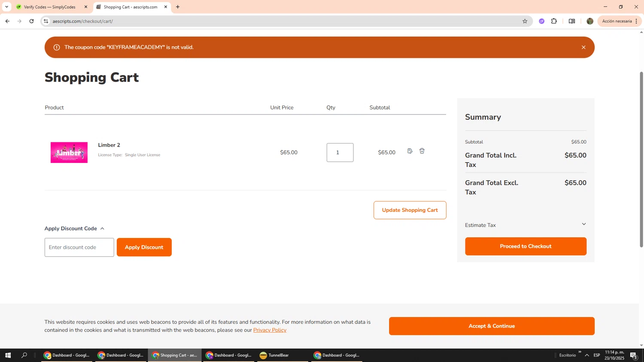Collapse the Apply Discount Code section
Viewport: 644px width, 362px height.
75,229
